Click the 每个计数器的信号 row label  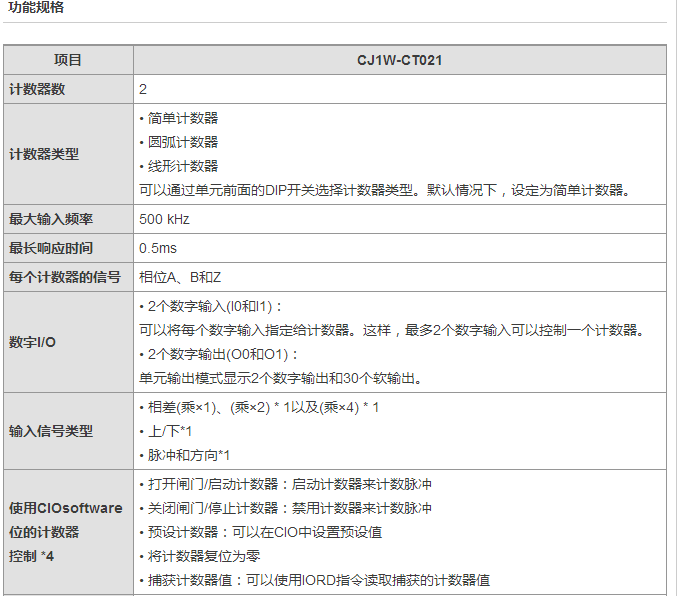point(65,277)
